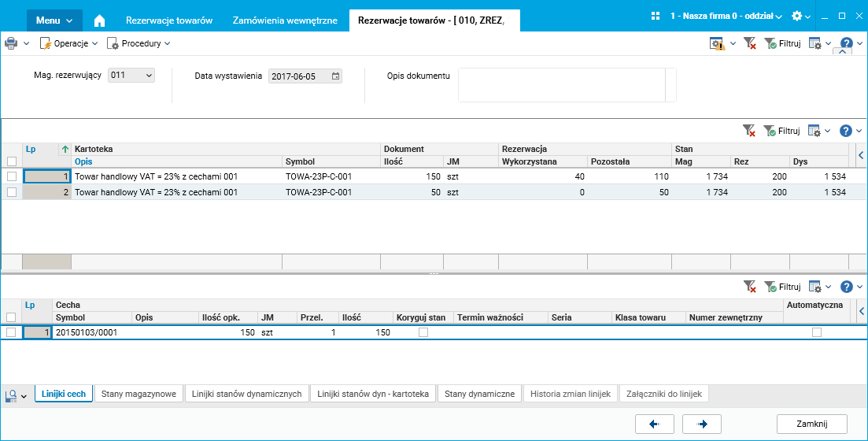Click the Opis column header
The height and width of the screenshot is (441, 868).
pyautogui.click(x=176, y=161)
